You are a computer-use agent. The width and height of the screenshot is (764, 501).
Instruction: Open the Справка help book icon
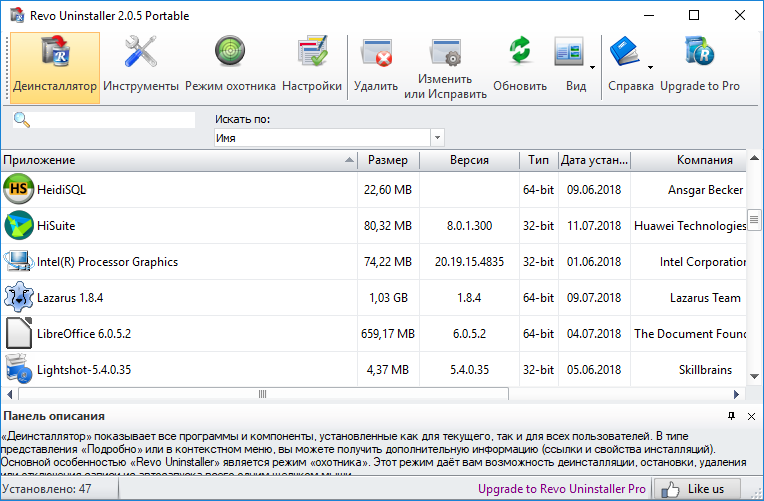tap(625, 51)
